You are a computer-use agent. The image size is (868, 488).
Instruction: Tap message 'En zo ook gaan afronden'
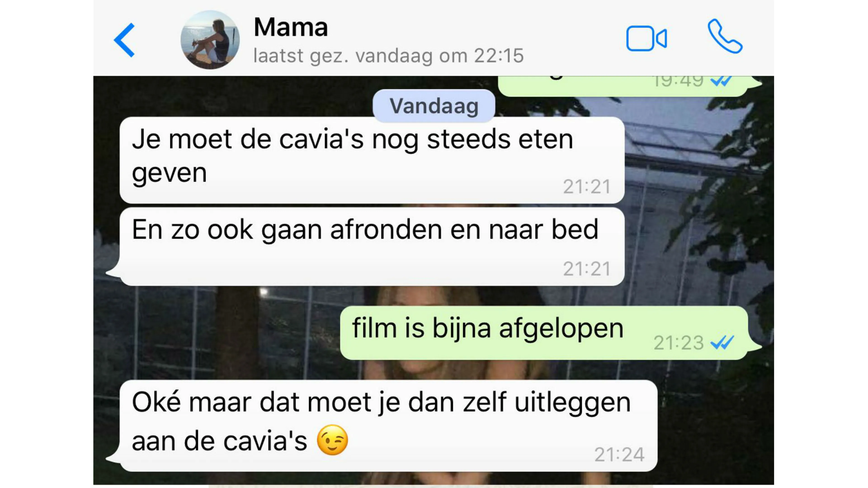[x=372, y=246]
